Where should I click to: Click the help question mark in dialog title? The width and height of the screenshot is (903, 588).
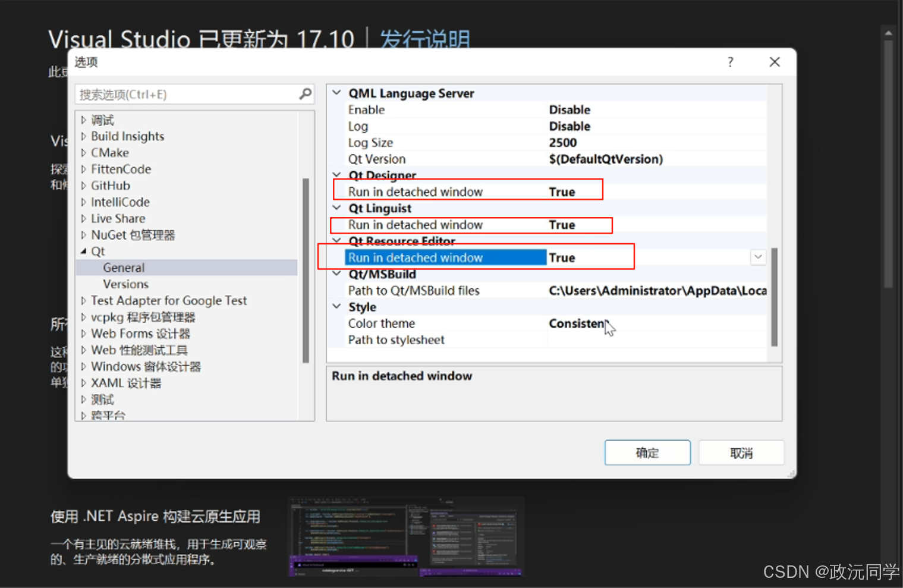(730, 62)
